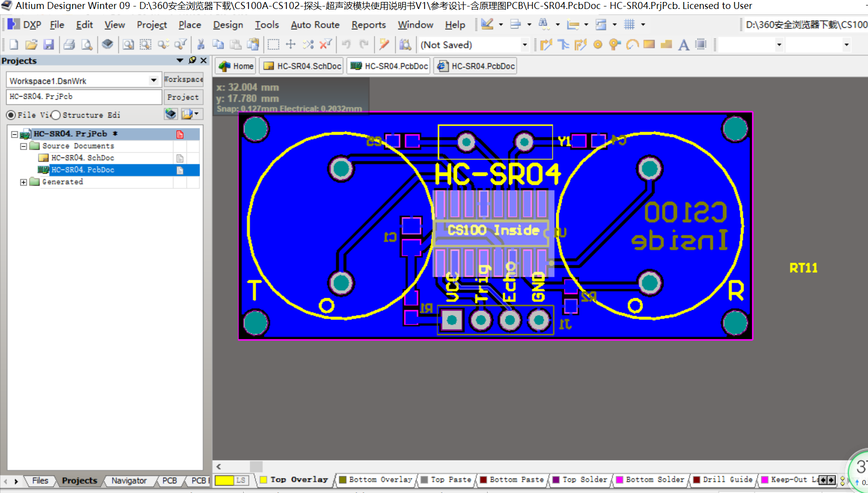Click the New document icon
Image resolution: width=868 pixels, height=493 pixels.
coord(14,45)
